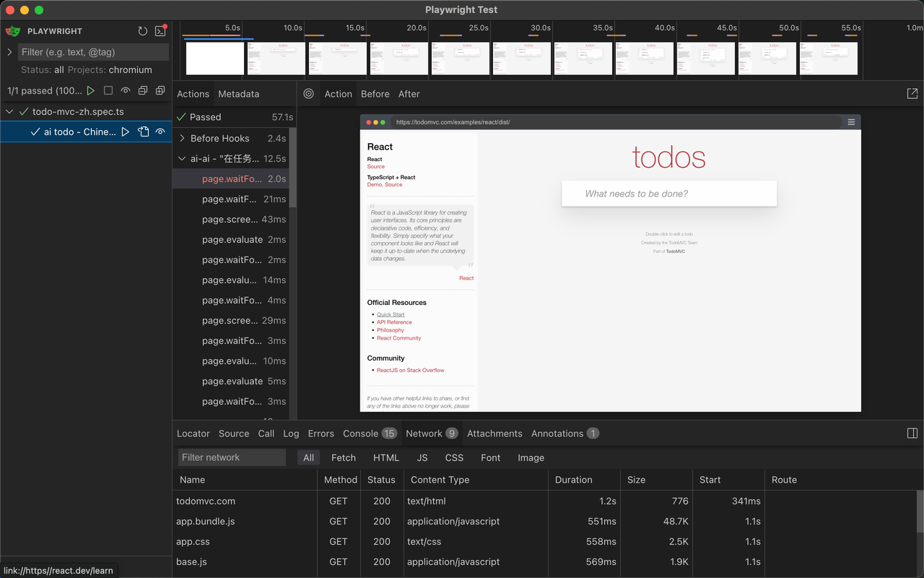Open source file for ai todo test

click(x=143, y=132)
